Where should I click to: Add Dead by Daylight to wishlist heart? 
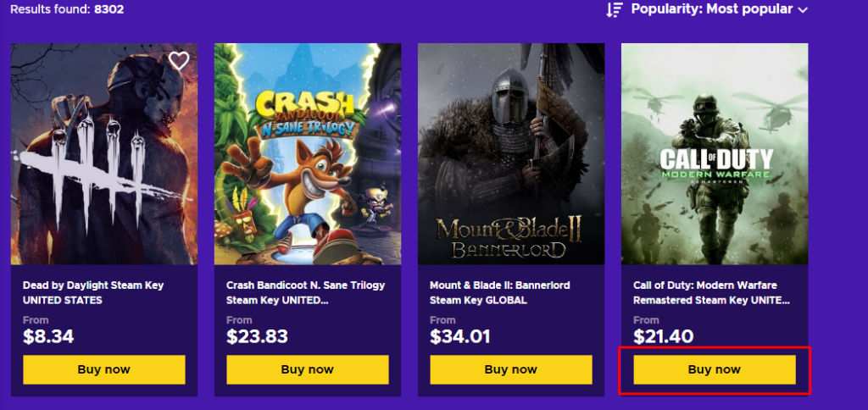point(178,61)
